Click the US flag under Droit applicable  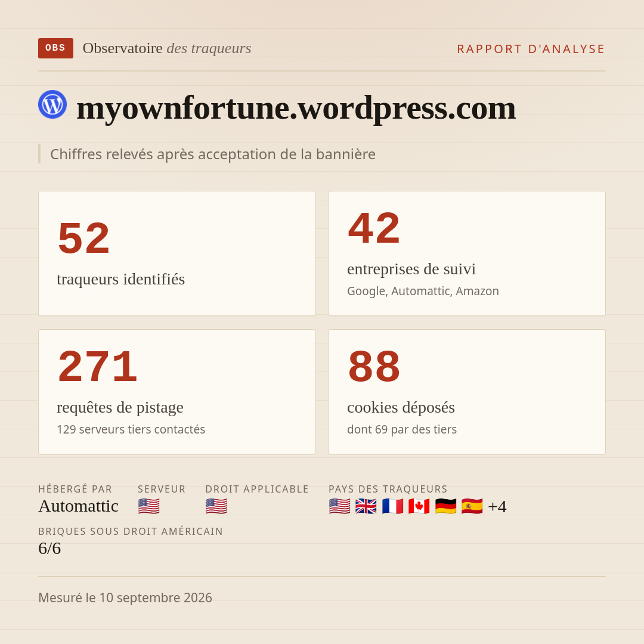tap(216, 506)
